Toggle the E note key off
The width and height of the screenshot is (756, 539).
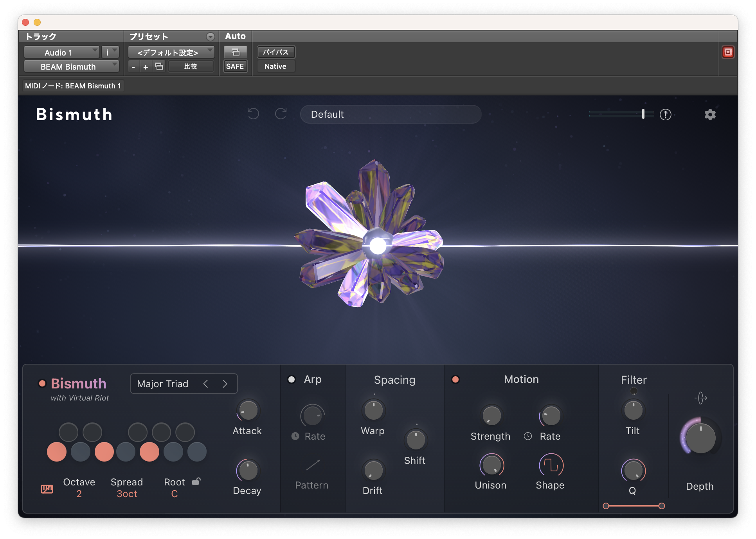point(104,452)
